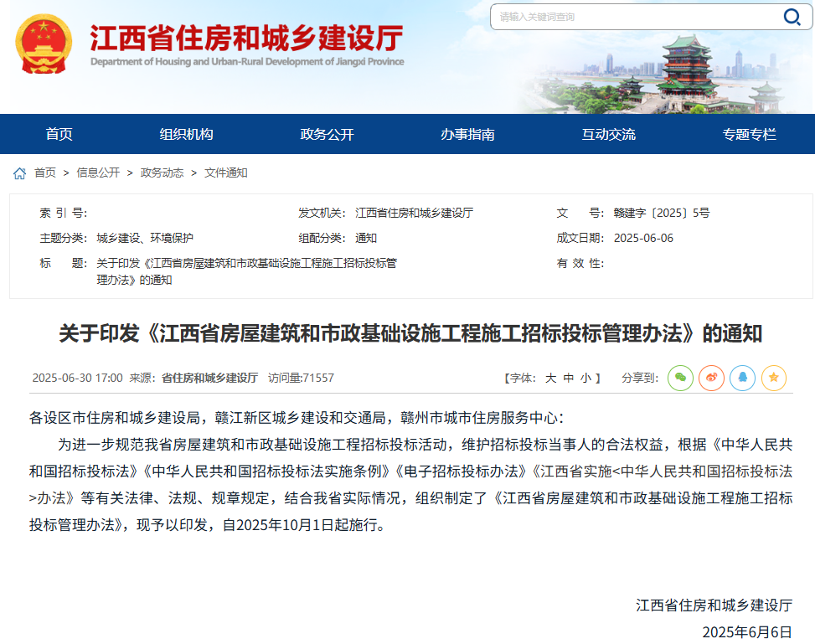Viewport: 815px width, 644px height.
Task: Click the 索引号 label
Action: (x=64, y=213)
